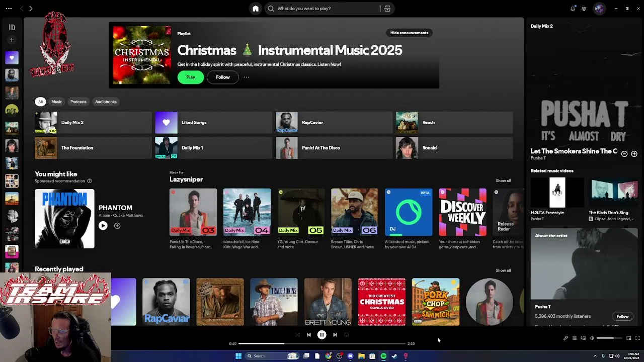Open Connect to a device
This screenshot has height=362, width=644.
pos(583,338)
